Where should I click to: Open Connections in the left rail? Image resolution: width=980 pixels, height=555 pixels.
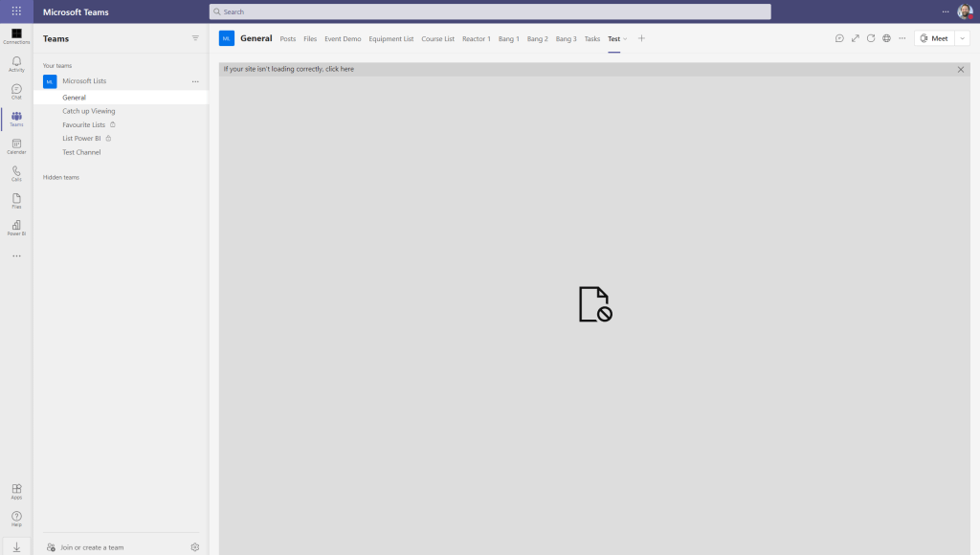[16, 36]
